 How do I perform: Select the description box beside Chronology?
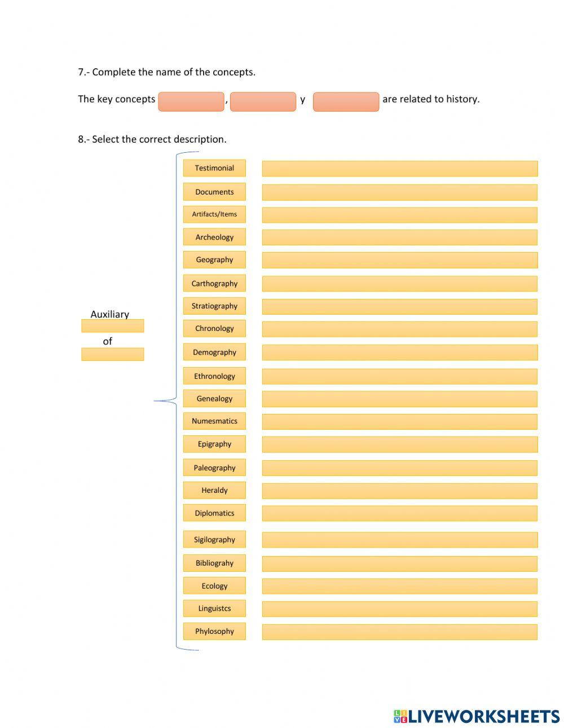[x=399, y=329]
